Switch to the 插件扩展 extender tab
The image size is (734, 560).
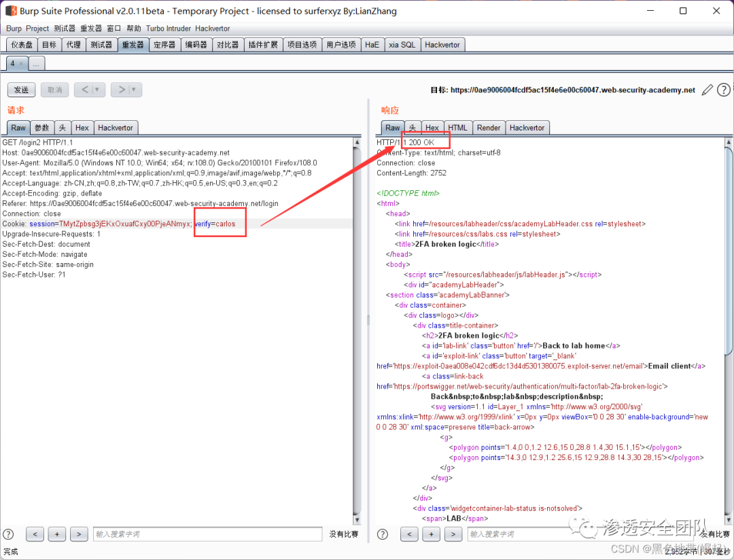pos(263,45)
